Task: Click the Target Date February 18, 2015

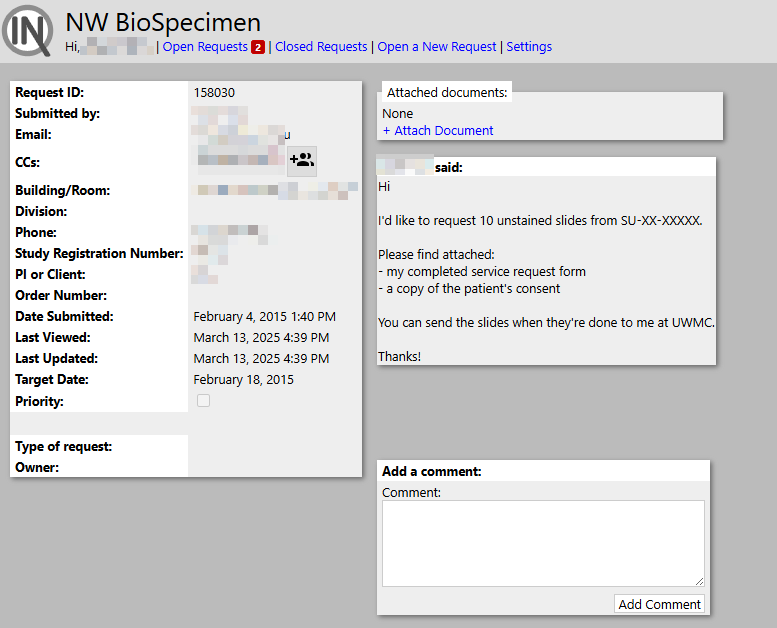Action: point(243,380)
